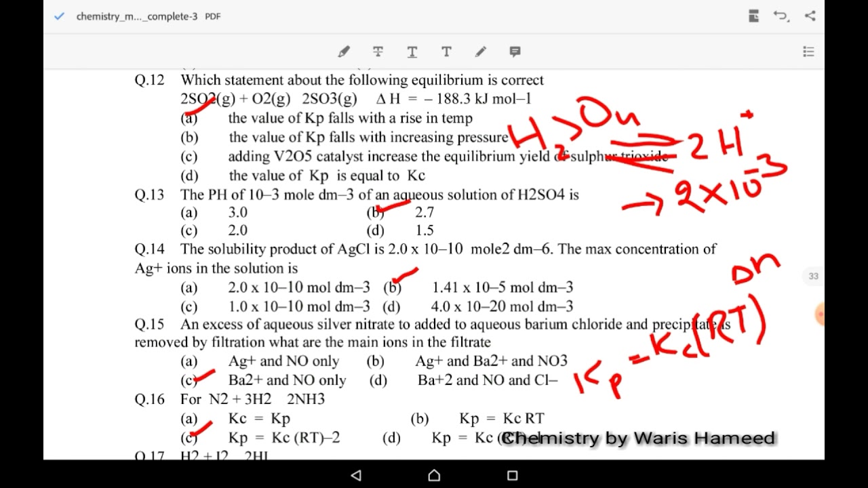Tap option 'the value of Kp falls with a rise in temp'

(x=351, y=118)
